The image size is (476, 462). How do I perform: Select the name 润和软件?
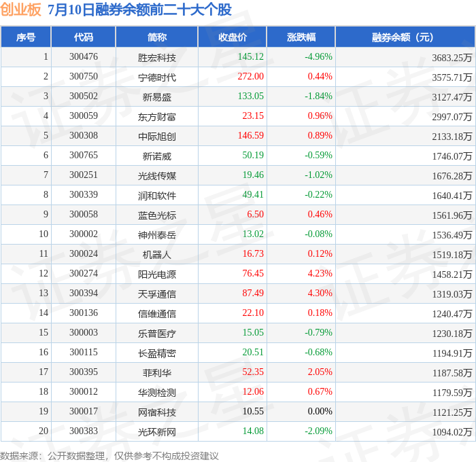(157, 196)
